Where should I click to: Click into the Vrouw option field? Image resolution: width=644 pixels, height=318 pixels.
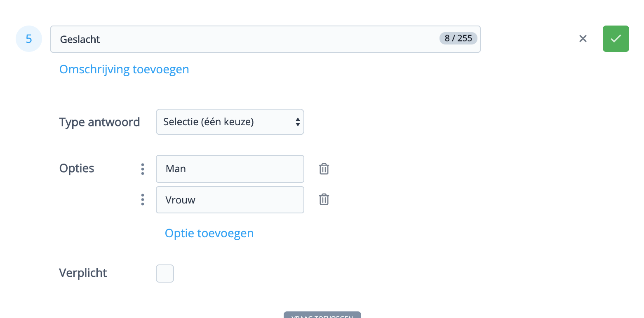click(x=230, y=200)
